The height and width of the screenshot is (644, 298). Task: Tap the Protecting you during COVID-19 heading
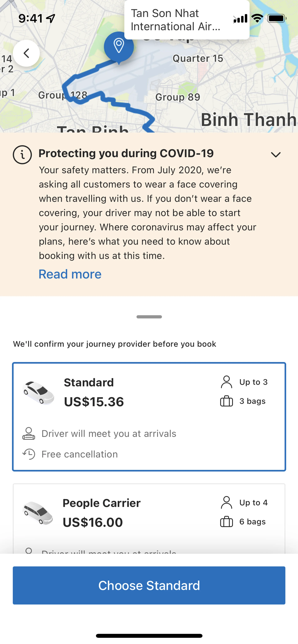126,153
